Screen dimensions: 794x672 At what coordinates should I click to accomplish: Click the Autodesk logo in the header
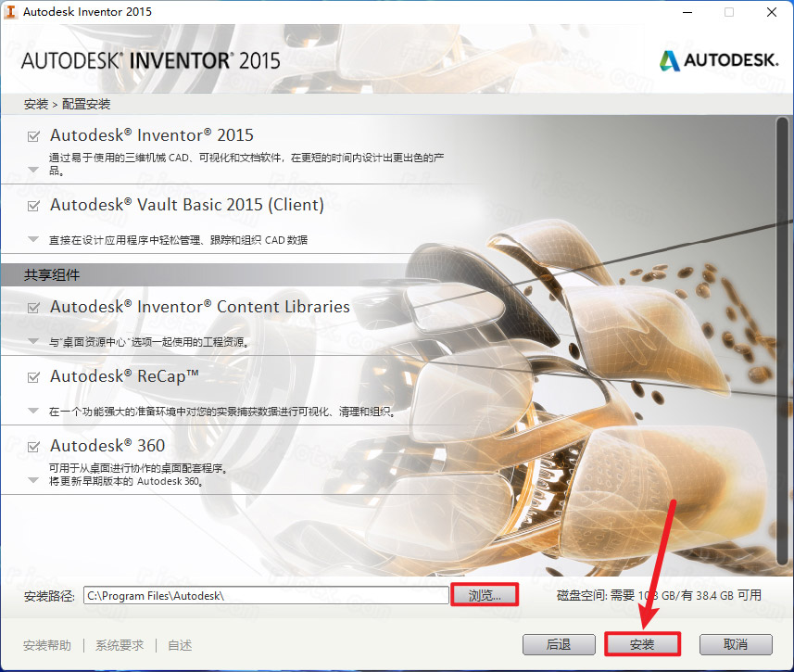click(x=719, y=60)
